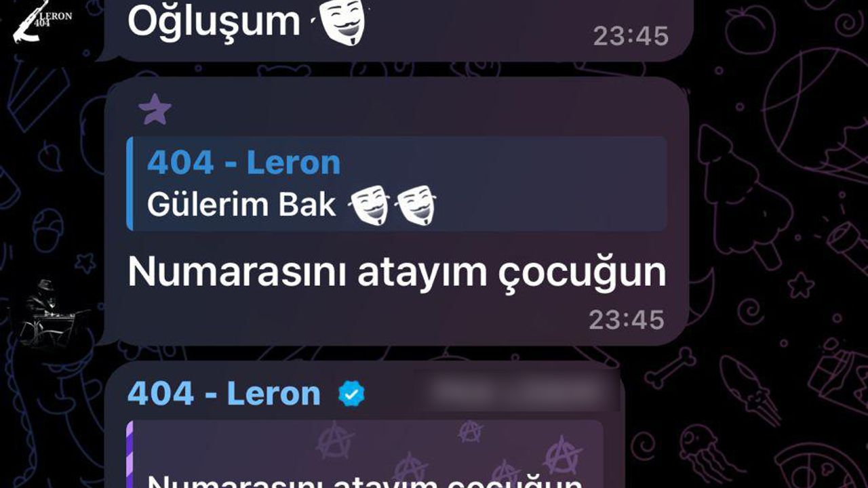
Task: Jump to purple-striped quoted reply in bottom message
Action: click(x=365, y=454)
